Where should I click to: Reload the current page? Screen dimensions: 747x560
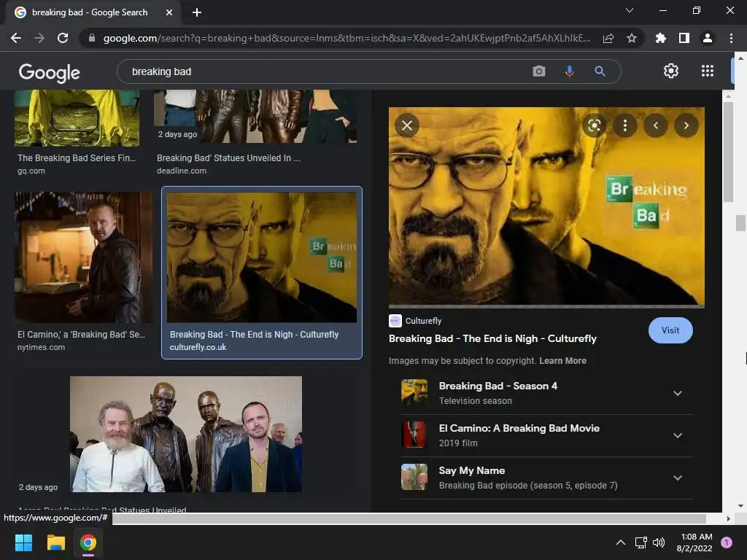63,38
